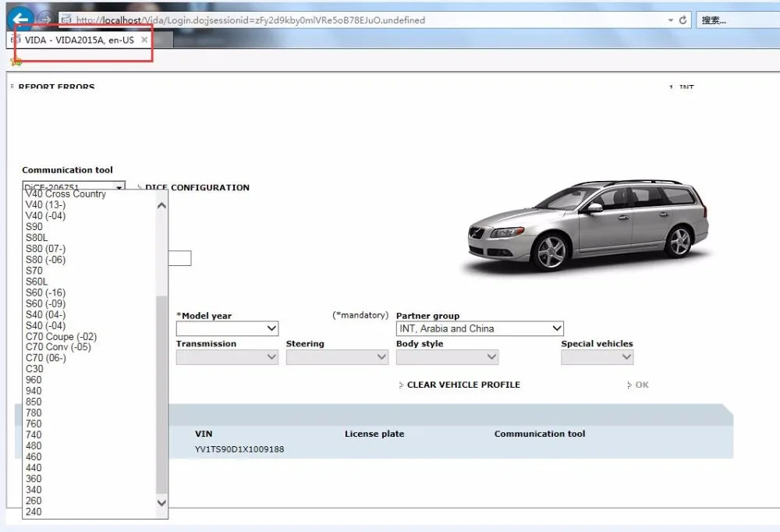This screenshot has height=532, width=780.
Task: Click the favorites star icon
Action: [x=16, y=61]
